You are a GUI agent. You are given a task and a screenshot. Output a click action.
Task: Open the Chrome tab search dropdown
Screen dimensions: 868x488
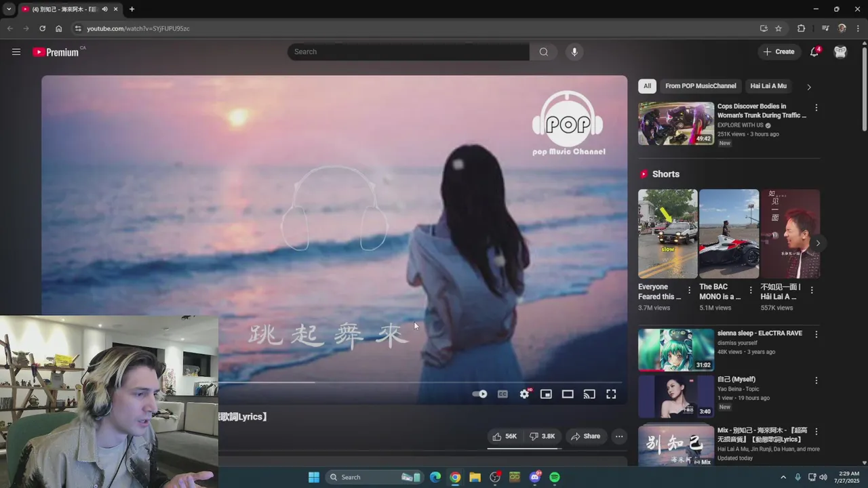8,9
